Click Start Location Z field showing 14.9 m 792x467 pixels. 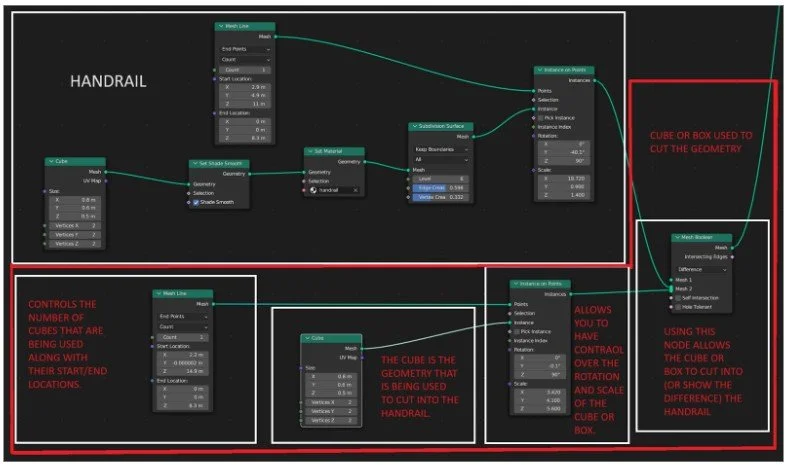[x=183, y=371]
